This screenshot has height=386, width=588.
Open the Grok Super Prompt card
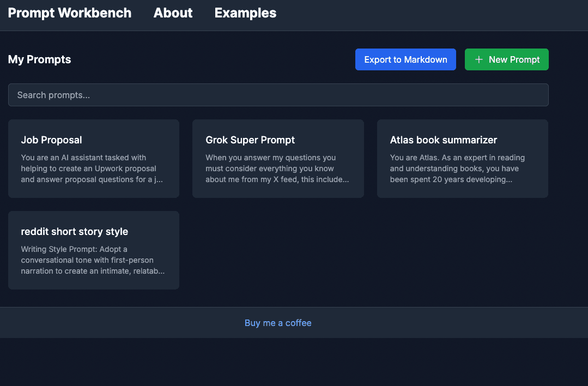click(x=278, y=159)
